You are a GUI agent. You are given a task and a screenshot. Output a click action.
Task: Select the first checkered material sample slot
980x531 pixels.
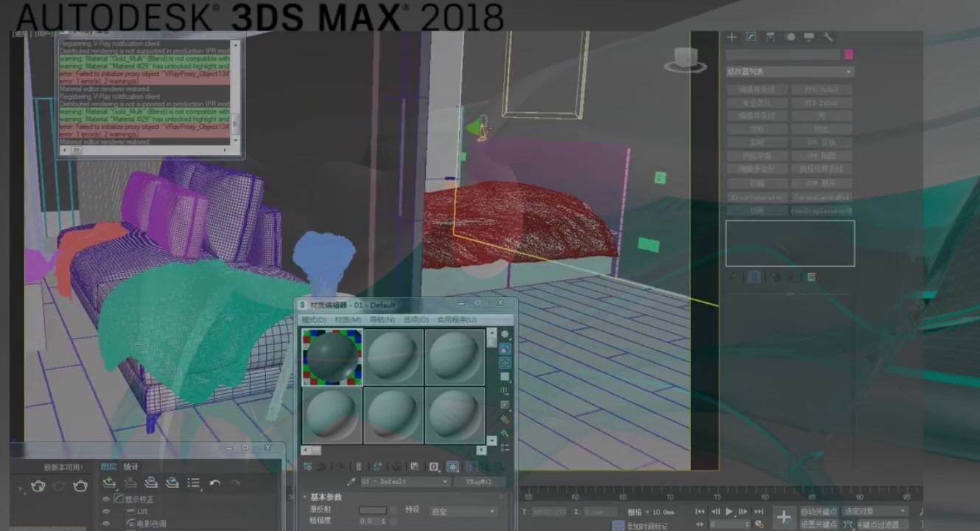(332, 357)
